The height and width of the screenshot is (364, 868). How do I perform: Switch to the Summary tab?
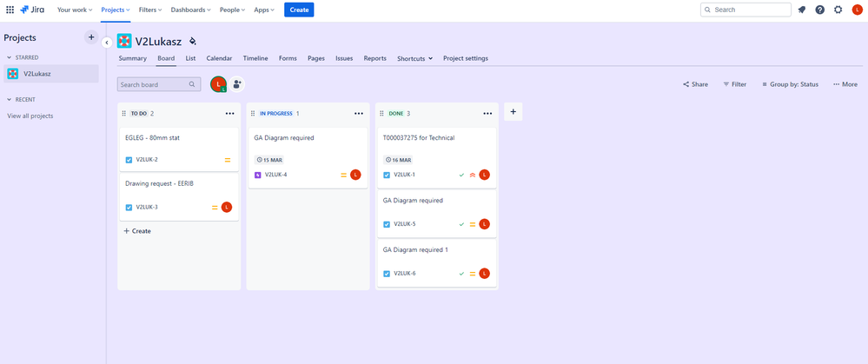(x=133, y=58)
